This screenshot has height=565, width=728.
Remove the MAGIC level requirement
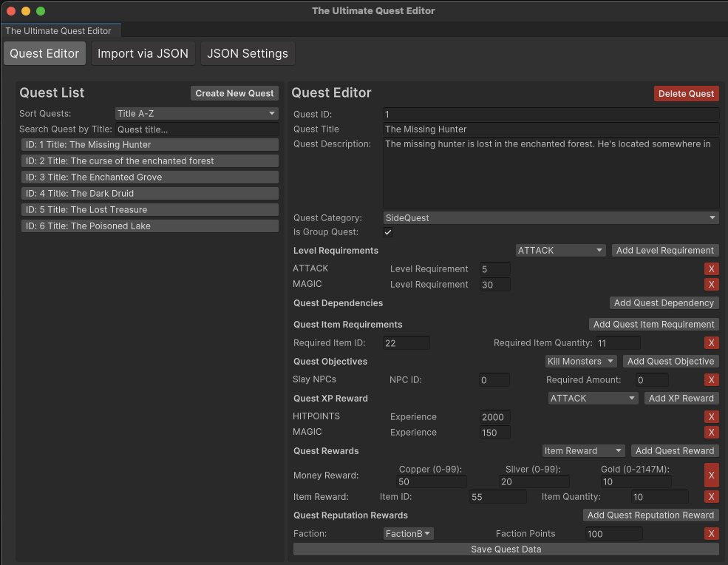(712, 284)
